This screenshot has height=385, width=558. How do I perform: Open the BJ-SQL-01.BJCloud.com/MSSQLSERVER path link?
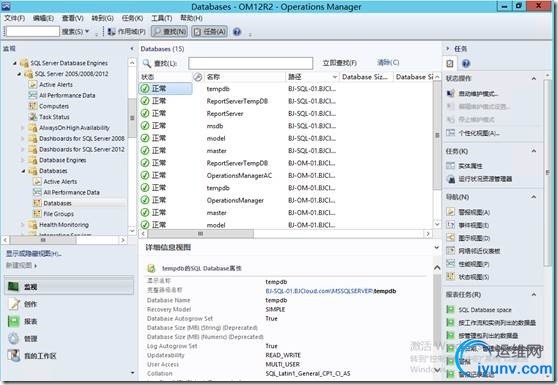click(319, 291)
